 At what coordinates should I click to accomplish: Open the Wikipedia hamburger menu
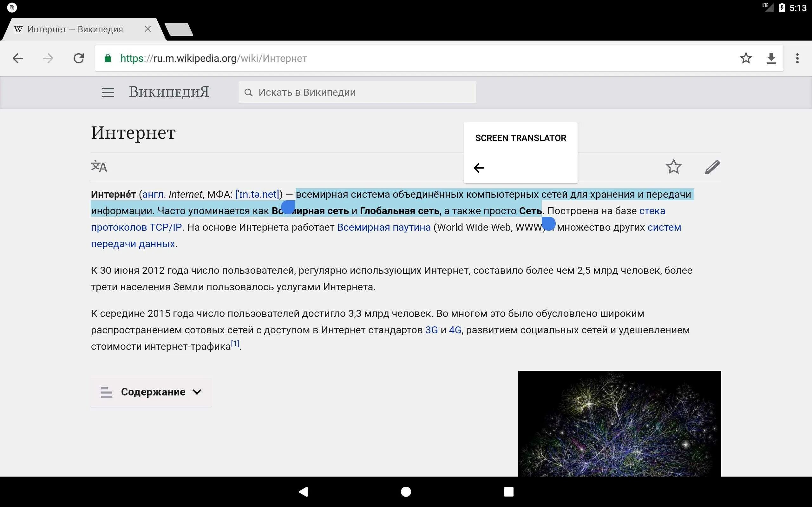pos(108,92)
